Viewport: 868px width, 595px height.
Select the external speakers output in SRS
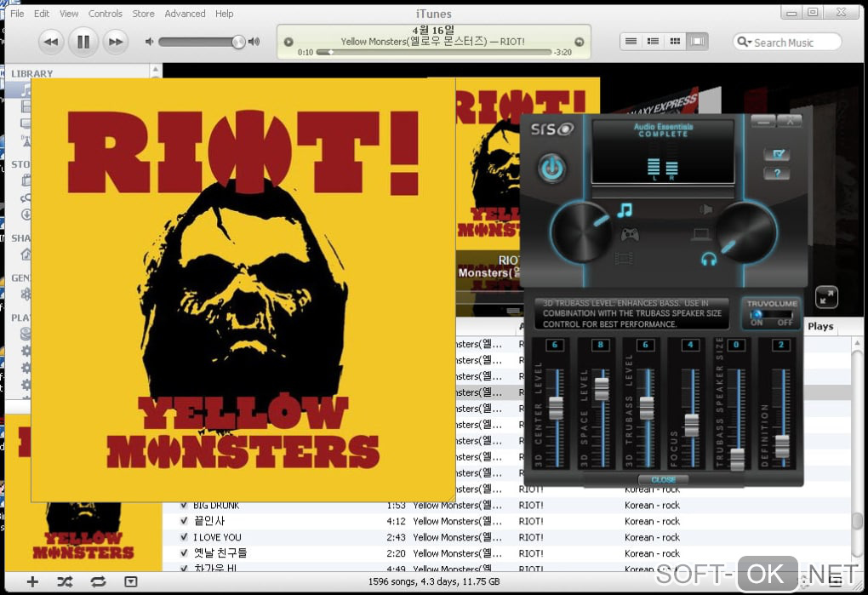point(705,209)
